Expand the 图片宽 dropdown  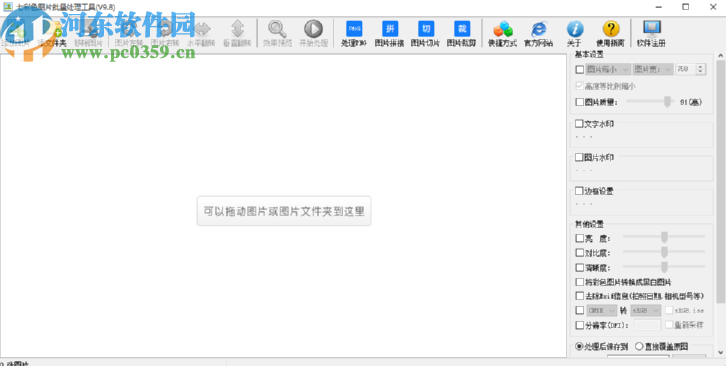pyautogui.click(x=653, y=69)
